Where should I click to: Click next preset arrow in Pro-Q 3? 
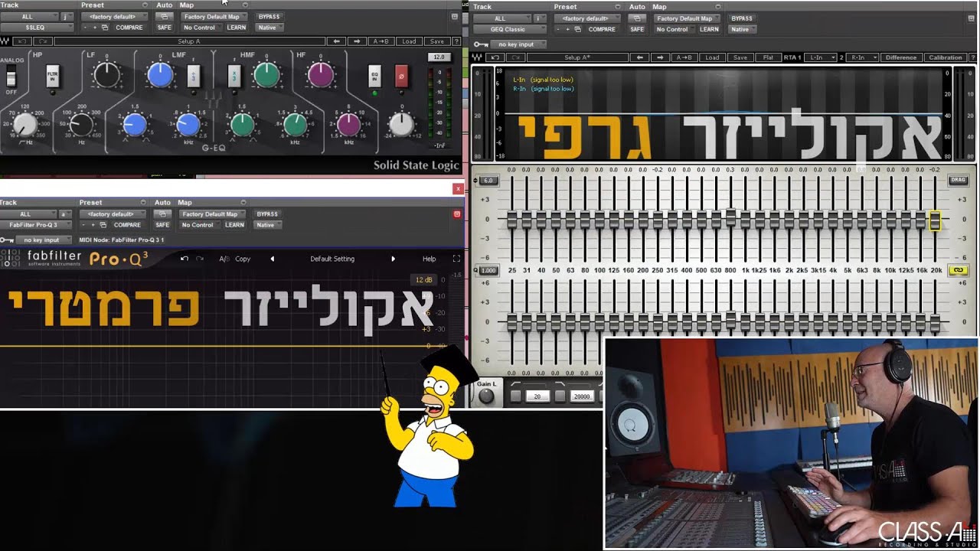point(394,259)
